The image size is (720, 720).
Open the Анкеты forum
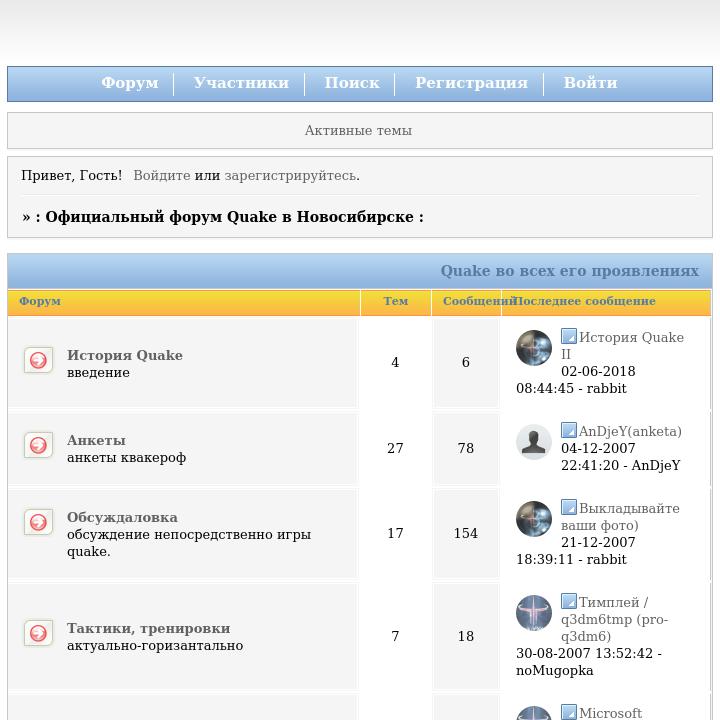pos(96,440)
